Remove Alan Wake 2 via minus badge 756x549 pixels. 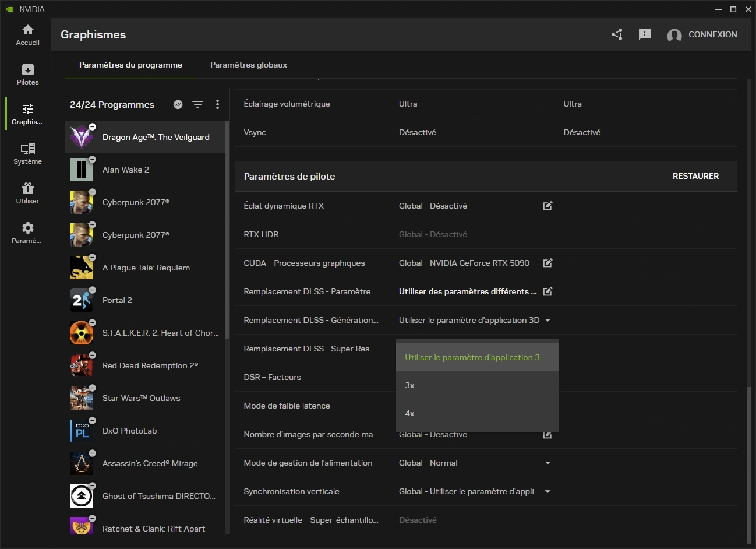(92, 159)
